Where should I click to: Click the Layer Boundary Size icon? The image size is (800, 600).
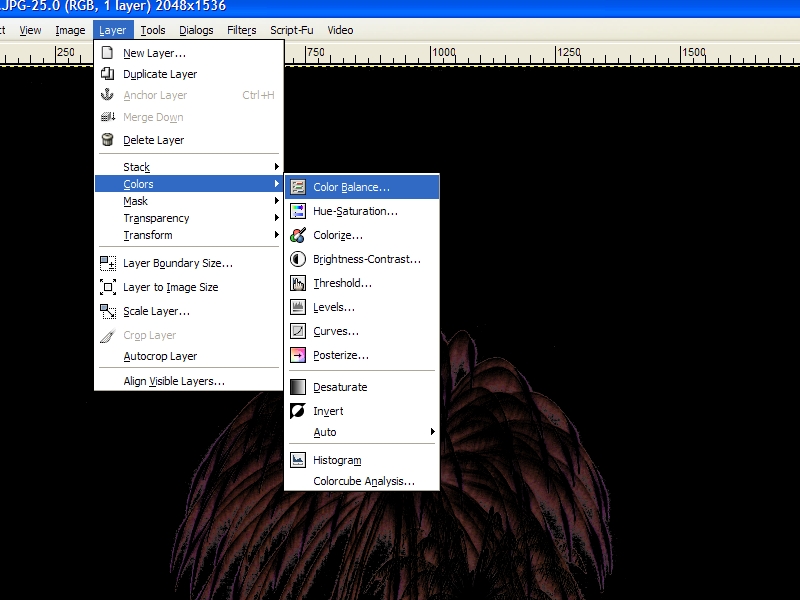pyautogui.click(x=108, y=263)
